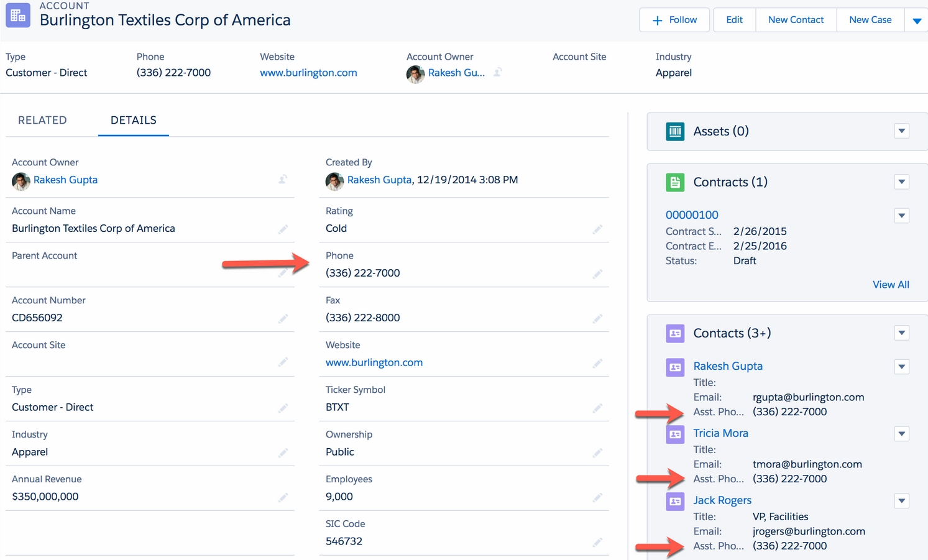This screenshot has height=560, width=928.
Task: Edit Website field with its pencil icon
Action: point(597,364)
